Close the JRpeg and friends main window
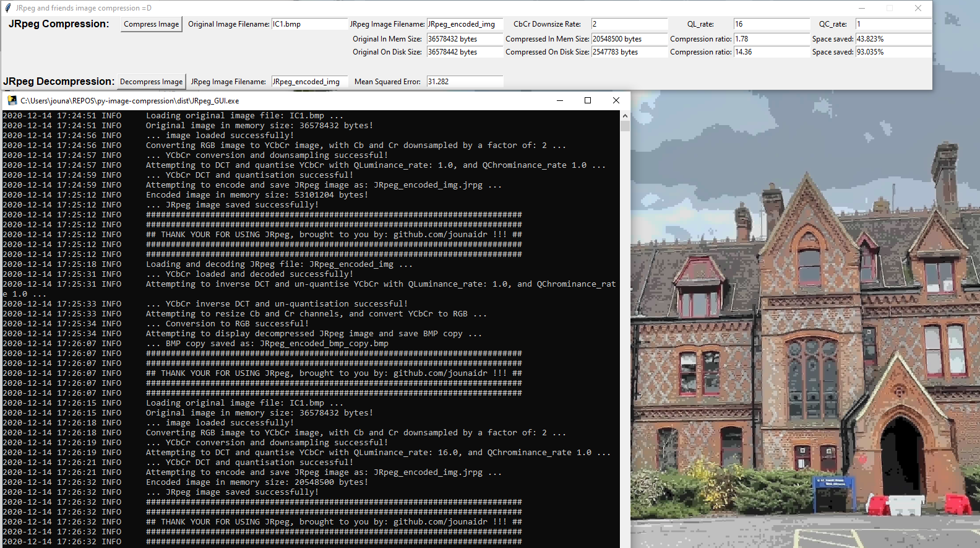 918,8
